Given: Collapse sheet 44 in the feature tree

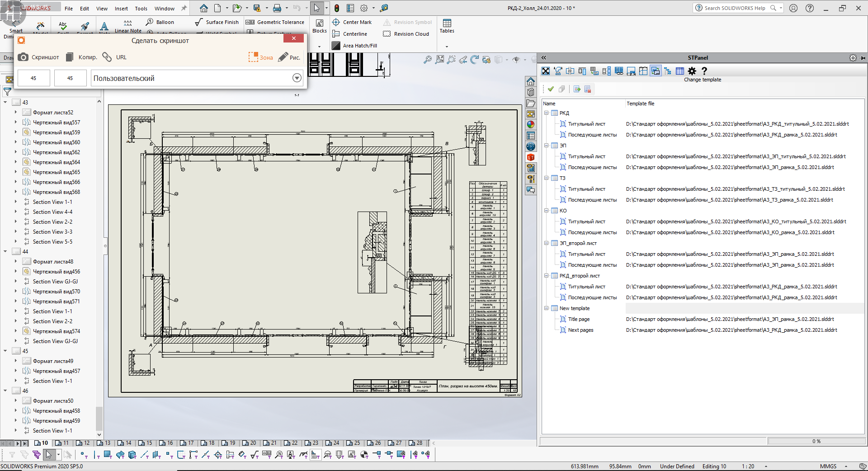Looking at the screenshot, I should [x=5, y=252].
